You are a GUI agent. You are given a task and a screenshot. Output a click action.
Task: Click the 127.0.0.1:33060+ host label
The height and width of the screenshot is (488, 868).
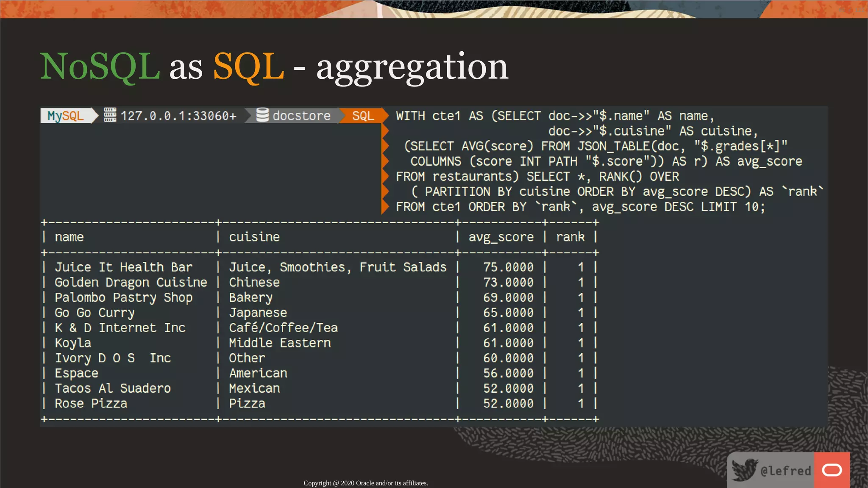[x=178, y=116]
